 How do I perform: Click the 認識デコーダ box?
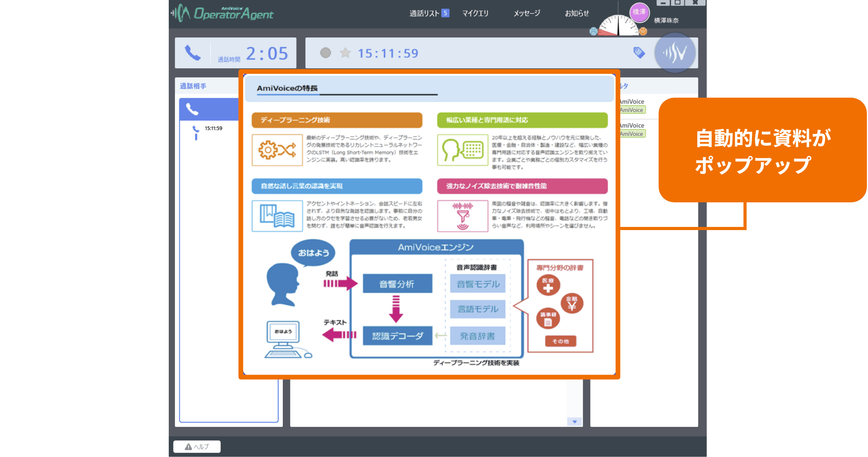[397, 336]
